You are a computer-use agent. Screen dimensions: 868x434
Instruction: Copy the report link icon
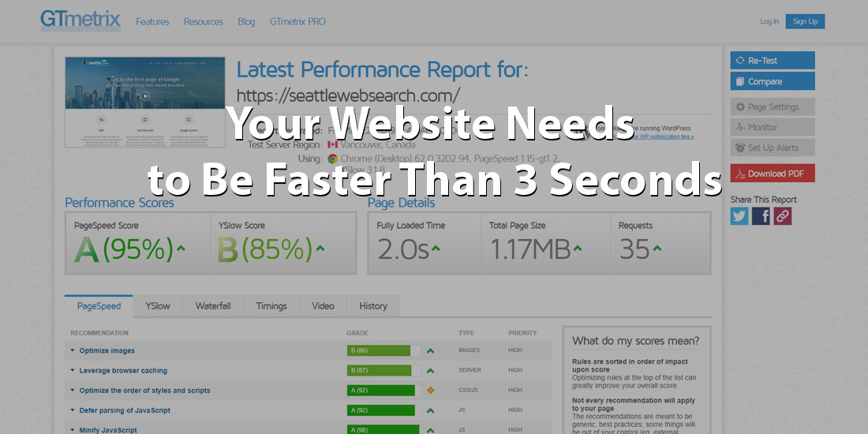782,216
